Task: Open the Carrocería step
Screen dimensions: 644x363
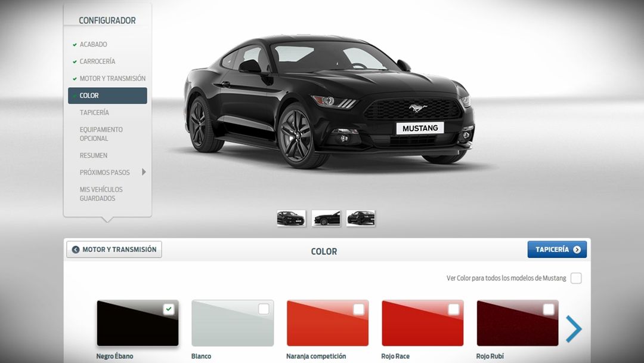Action: click(x=97, y=61)
